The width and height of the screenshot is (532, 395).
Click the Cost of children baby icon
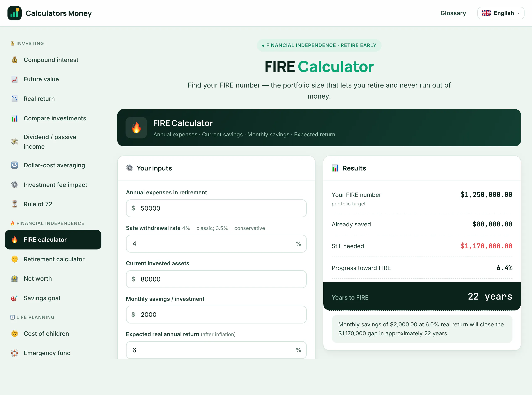coord(15,333)
